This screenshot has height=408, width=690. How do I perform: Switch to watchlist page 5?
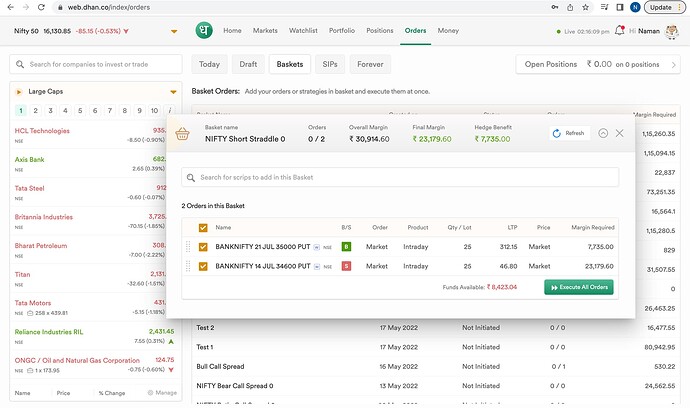80,110
